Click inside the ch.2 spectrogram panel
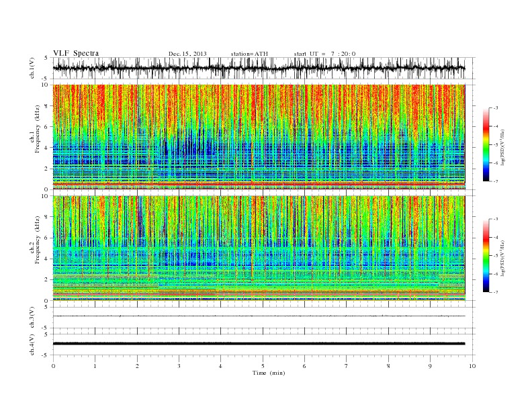 (x=259, y=248)
